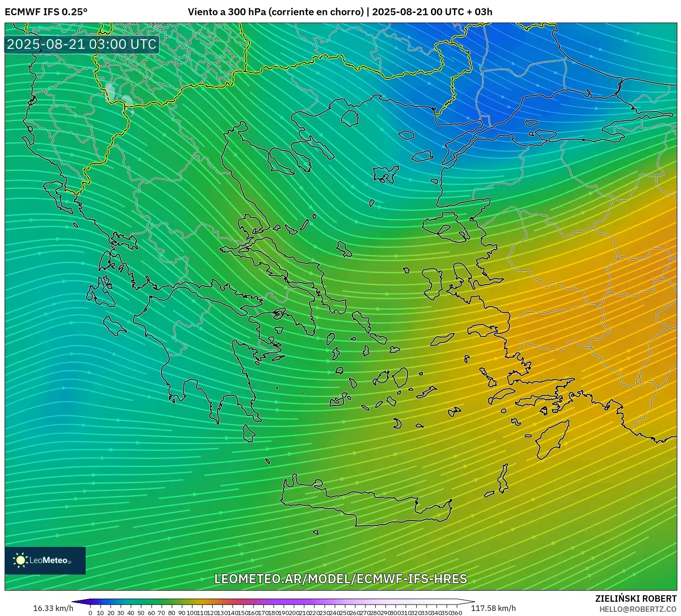Click the '50' tick label on the scale

(141, 613)
